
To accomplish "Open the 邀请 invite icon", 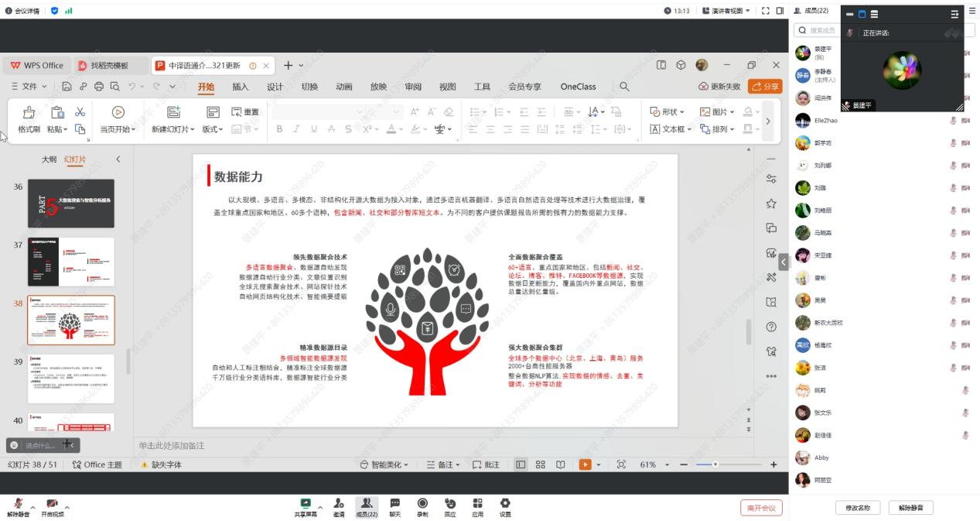I will coord(339,503).
